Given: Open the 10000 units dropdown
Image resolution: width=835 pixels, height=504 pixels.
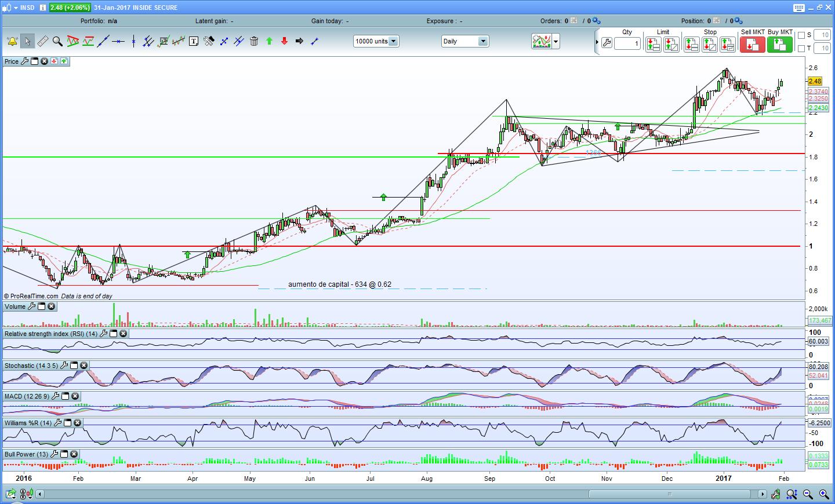Looking at the screenshot, I should click(393, 41).
